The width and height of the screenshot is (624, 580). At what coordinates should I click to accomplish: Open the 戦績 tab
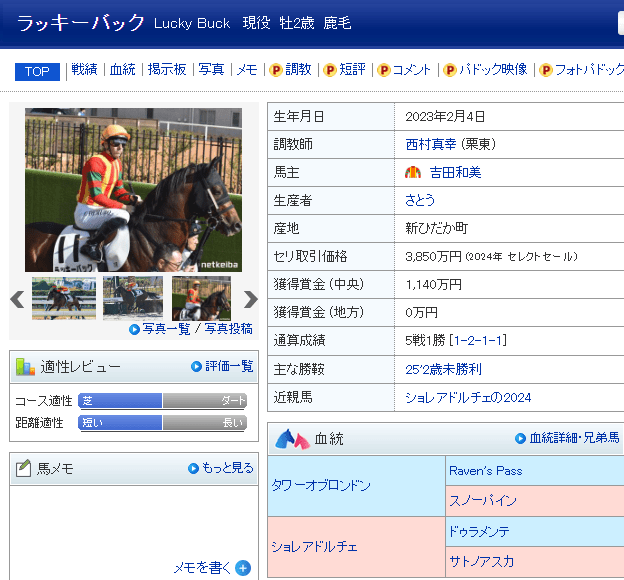tap(84, 70)
